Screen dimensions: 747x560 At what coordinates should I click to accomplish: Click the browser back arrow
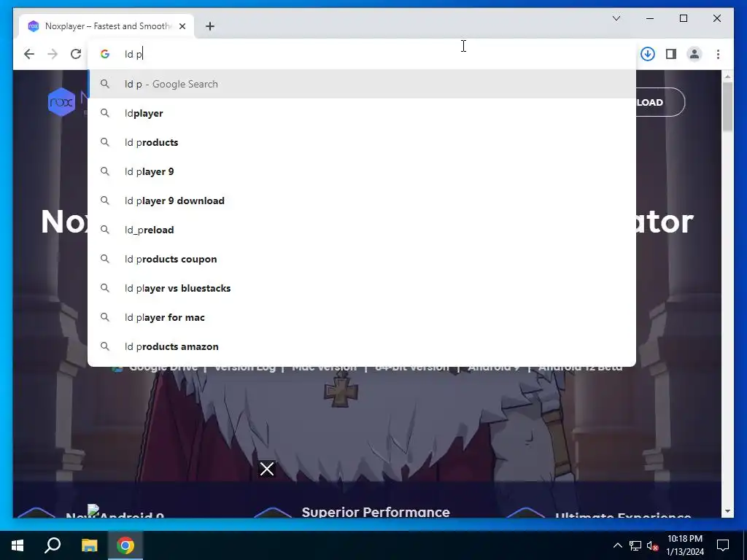[29, 54]
